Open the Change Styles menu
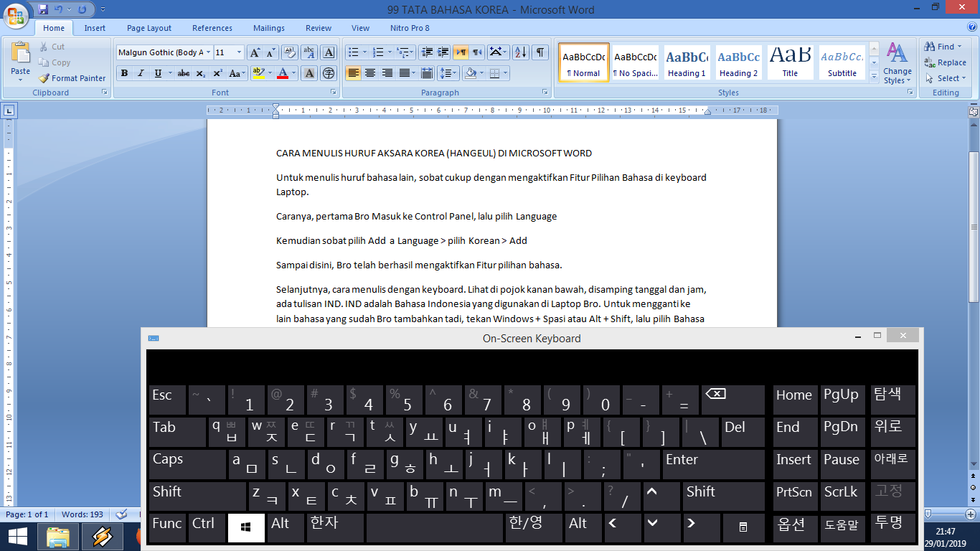 pyautogui.click(x=897, y=63)
